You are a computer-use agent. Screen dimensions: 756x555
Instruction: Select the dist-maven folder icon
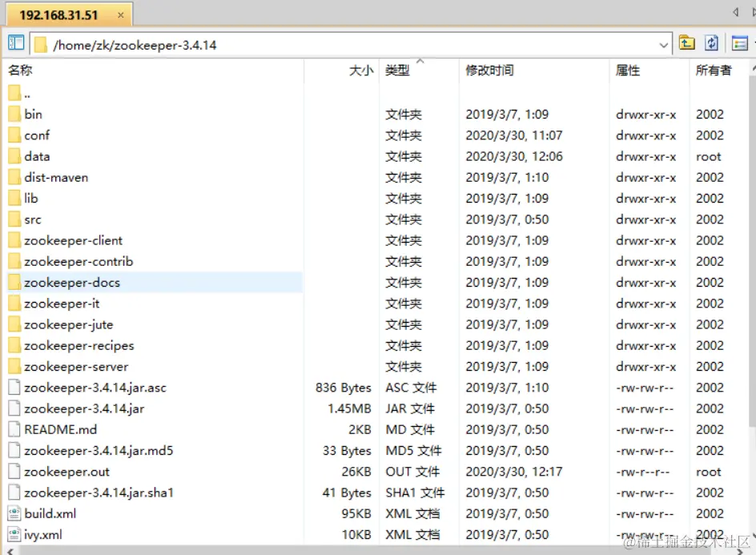pos(14,178)
